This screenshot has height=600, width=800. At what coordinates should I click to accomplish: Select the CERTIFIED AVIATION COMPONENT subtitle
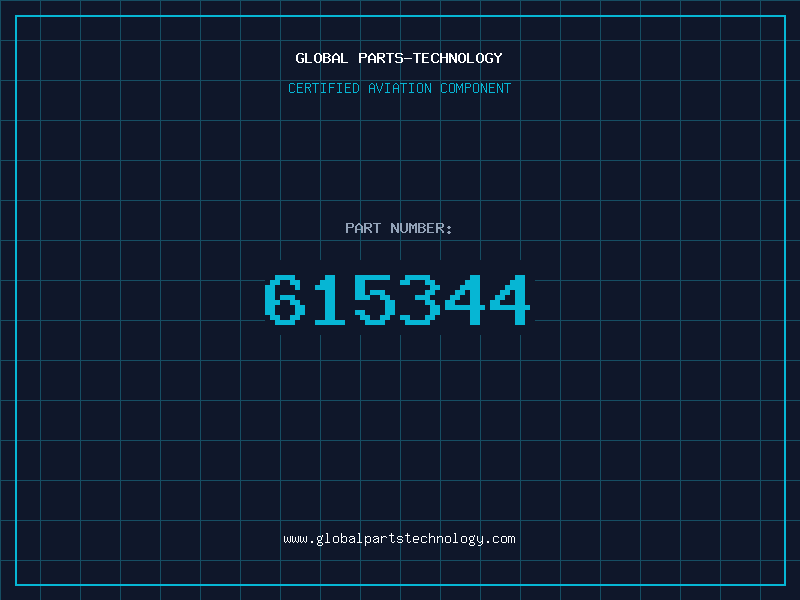399,88
